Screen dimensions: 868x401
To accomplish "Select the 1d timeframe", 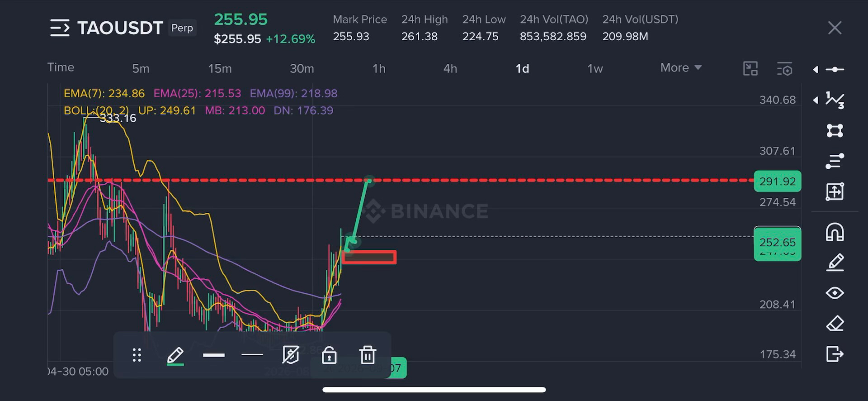I will tap(522, 68).
